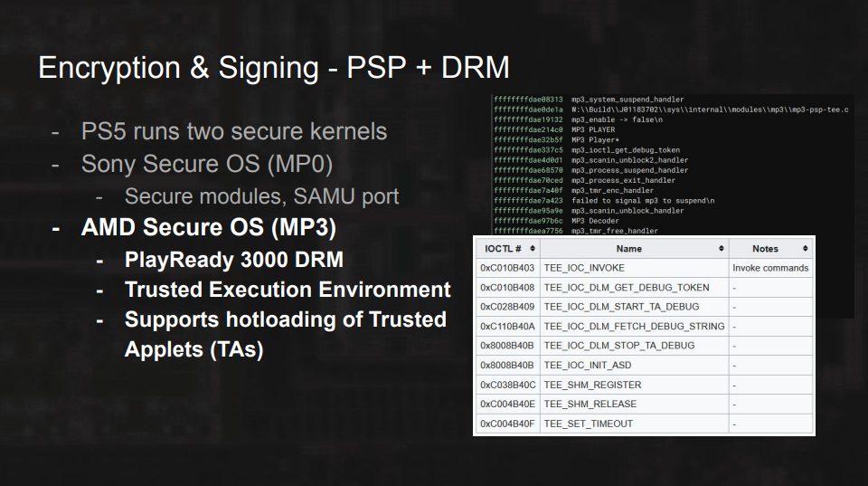The image size is (868, 486).
Task: Select TEE_IOC_INIT_ASD cell
Action: click(635, 366)
